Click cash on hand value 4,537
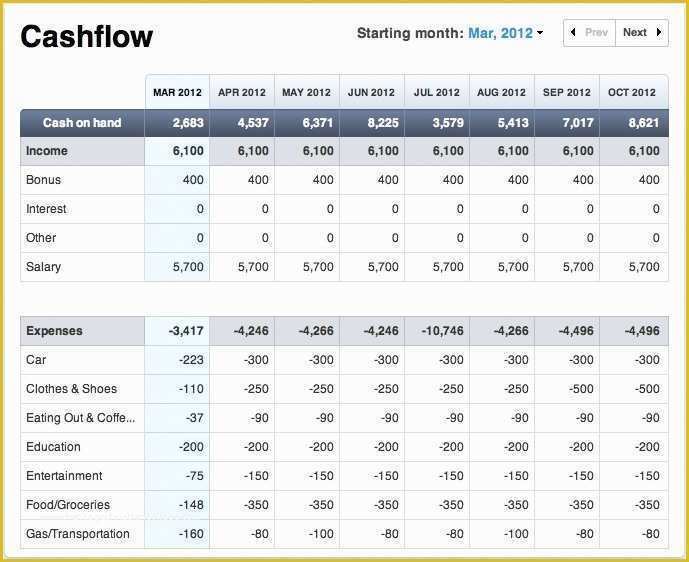 pos(253,123)
